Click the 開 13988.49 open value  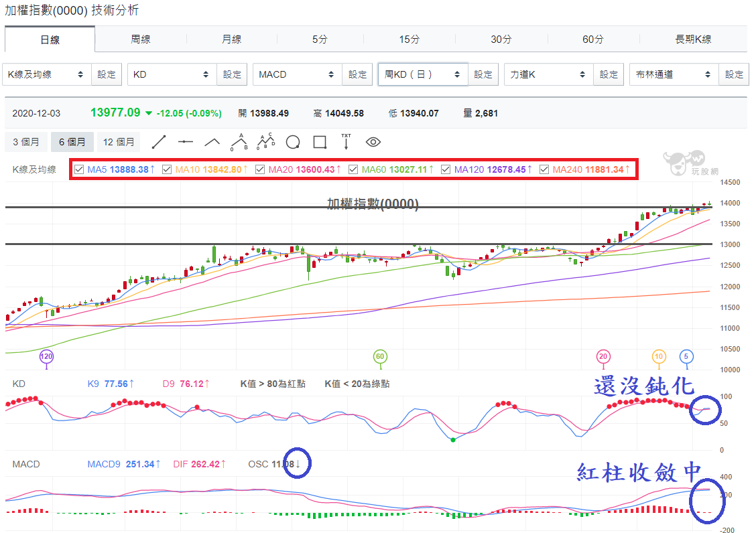pyautogui.click(x=263, y=113)
